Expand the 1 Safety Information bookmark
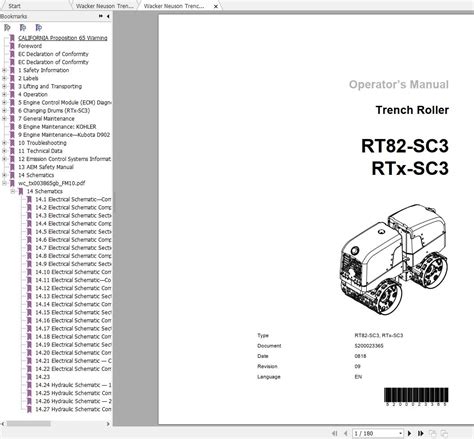Viewport: 474px width, 439px height. pos(4,70)
